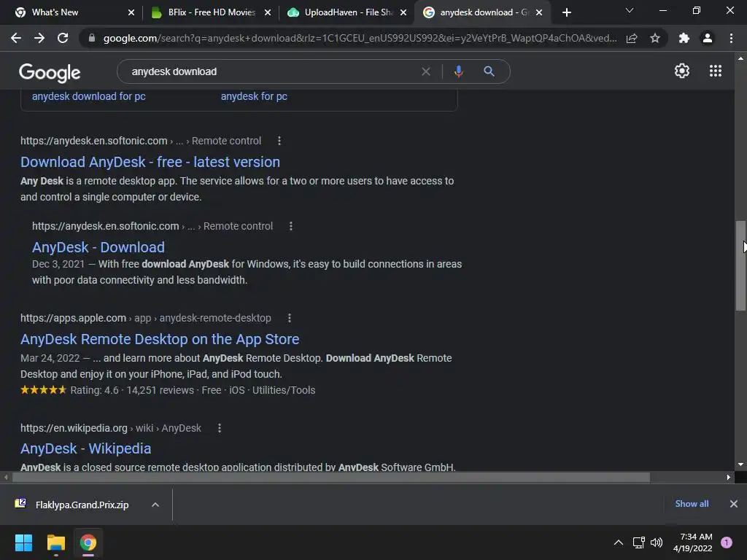
Task: Open the 'AnyDesk - Download' result
Action: pyautogui.click(x=98, y=247)
